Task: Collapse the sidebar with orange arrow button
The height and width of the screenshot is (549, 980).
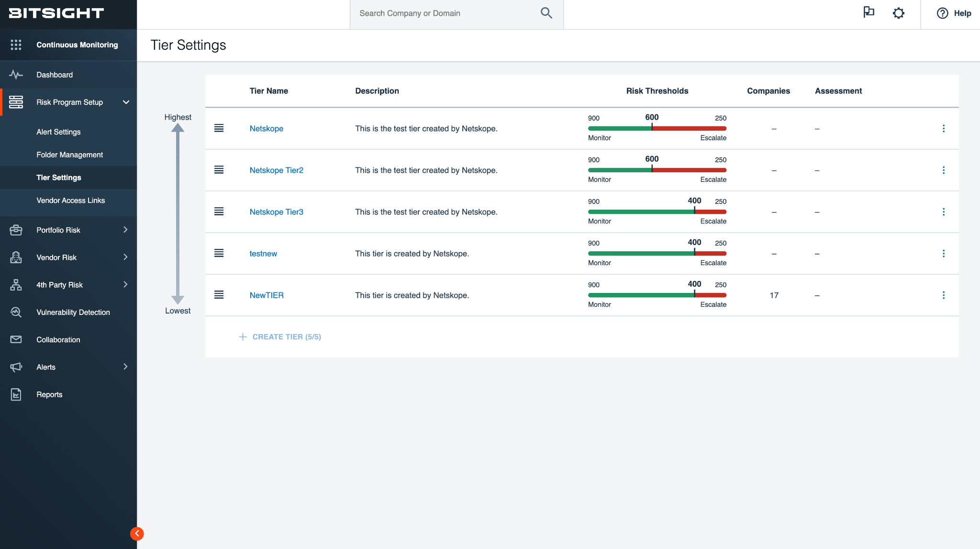Action: [x=137, y=533]
